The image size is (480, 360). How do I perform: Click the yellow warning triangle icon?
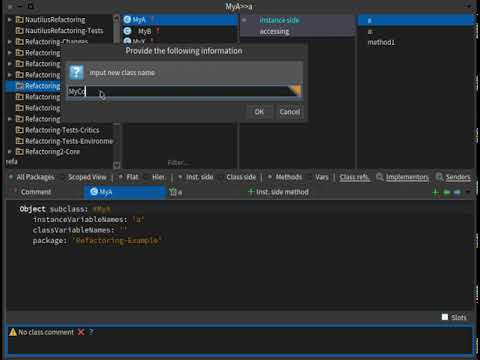click(13, 332)
